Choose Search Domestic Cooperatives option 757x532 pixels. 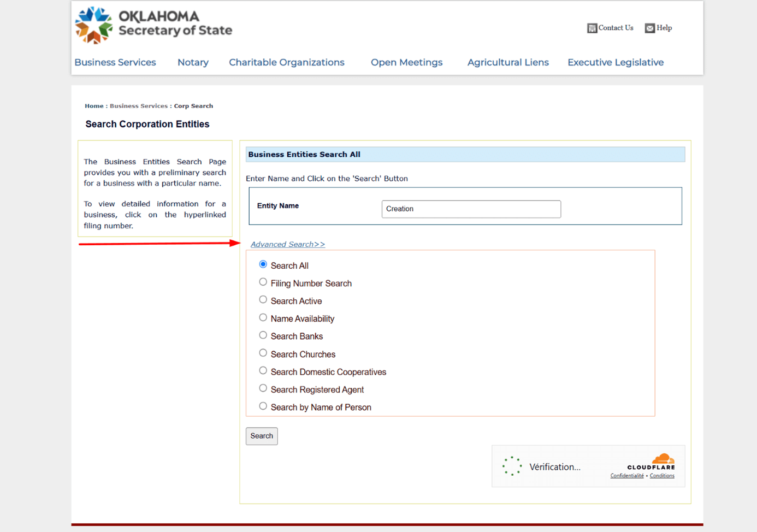(263, 370)
